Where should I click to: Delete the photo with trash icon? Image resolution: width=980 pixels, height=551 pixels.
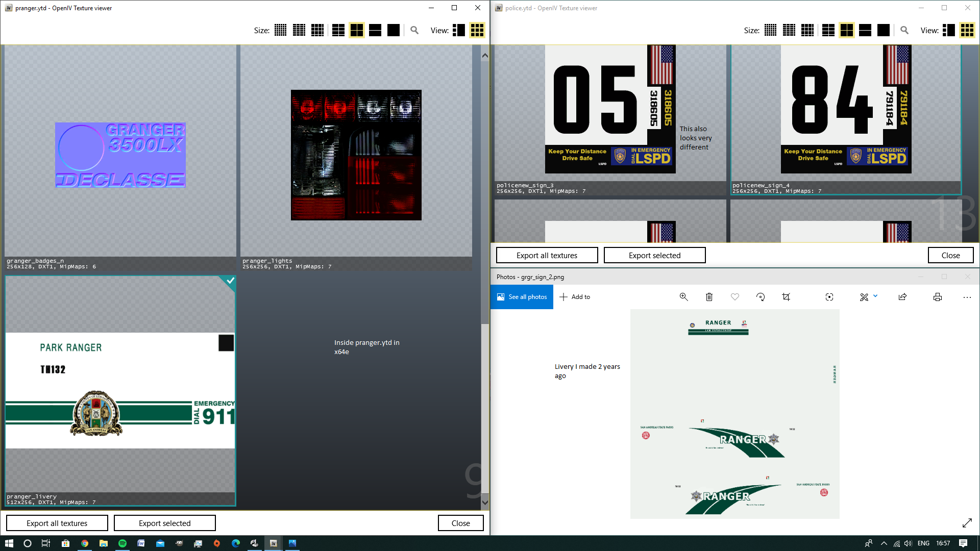(709, 297)
